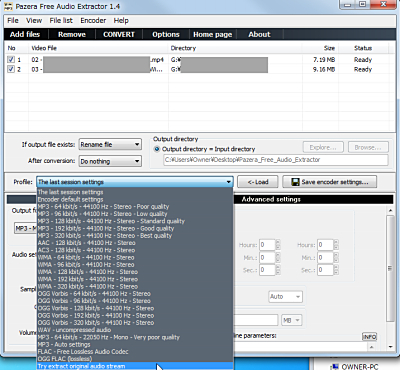Click the first Hours input field
Screen dimensions: 400x370
[x=267, y=245]
